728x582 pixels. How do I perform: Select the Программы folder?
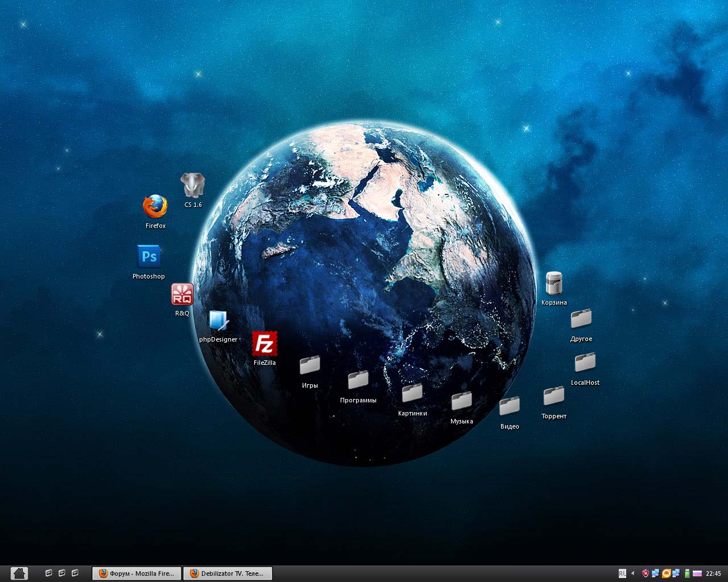click(x=358, y=380)
